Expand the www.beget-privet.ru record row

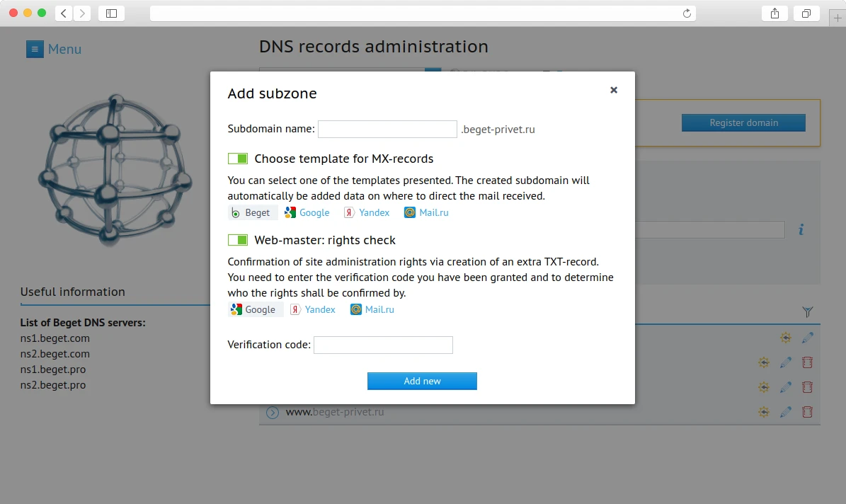point(273,412)
